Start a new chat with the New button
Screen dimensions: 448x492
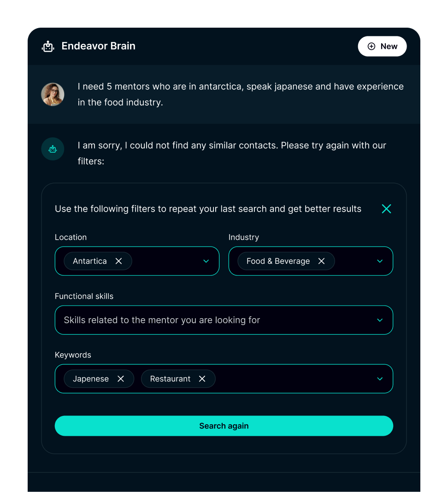(x=382, y=46)
